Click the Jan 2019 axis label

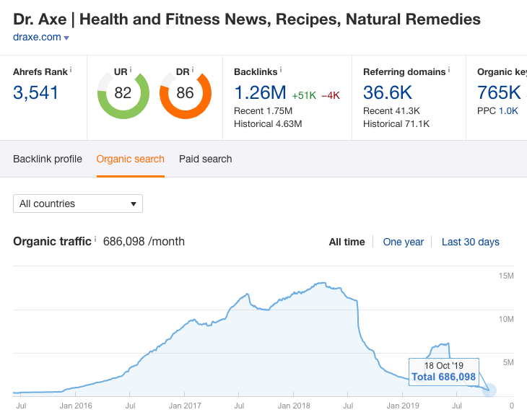[403, 406]
